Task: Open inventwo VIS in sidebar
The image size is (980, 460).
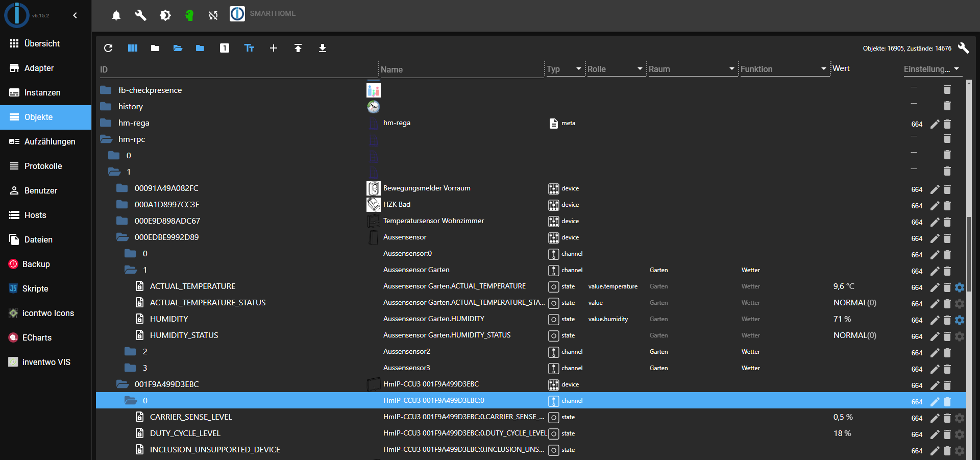Action: [x=46, y=362]
